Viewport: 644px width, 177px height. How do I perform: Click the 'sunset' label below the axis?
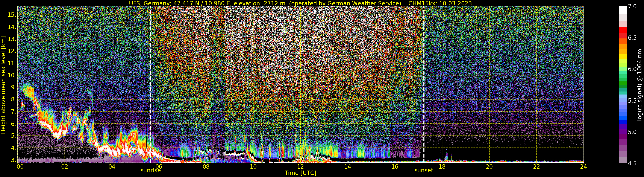(424, 171)
